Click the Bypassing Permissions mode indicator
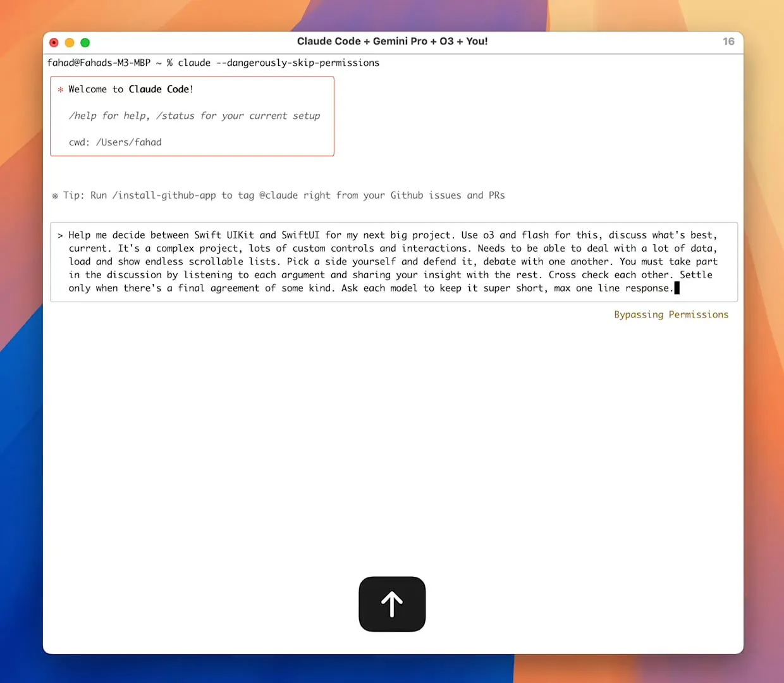The height and width of the screenshot is (683, 784). point(671,315)
